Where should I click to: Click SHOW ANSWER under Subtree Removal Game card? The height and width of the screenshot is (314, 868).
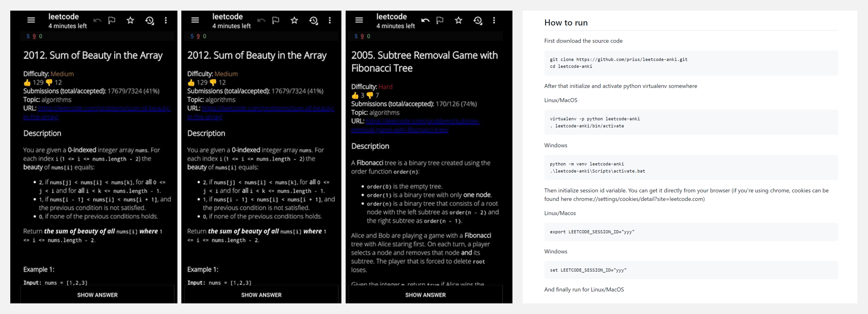425,295
